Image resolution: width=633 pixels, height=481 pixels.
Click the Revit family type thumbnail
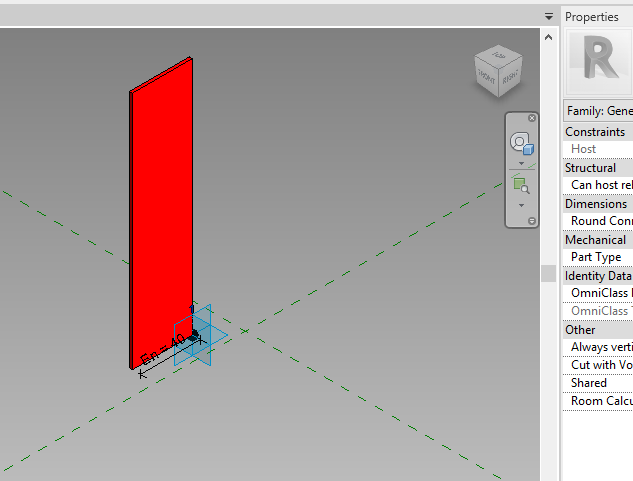pos(599,62)
